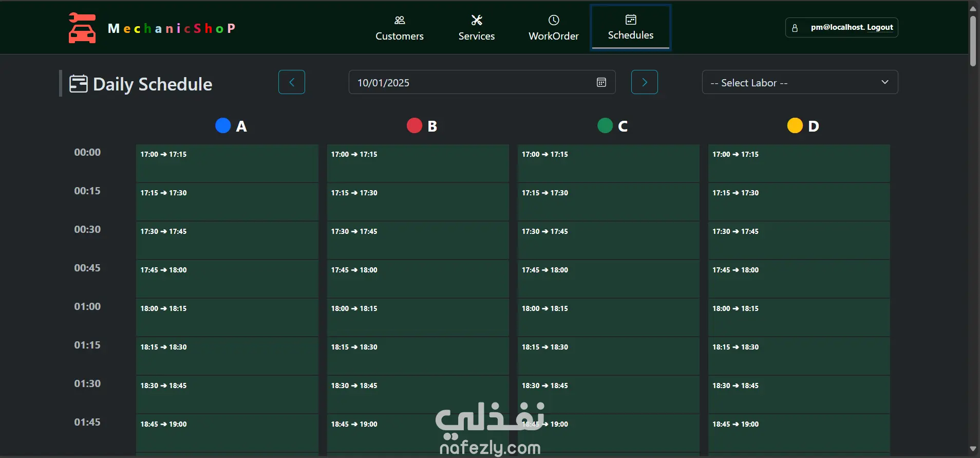This screenshot has width=980, height=458.
Task: Open the Schedules navigation tab
Action: (x=631, y=27)
